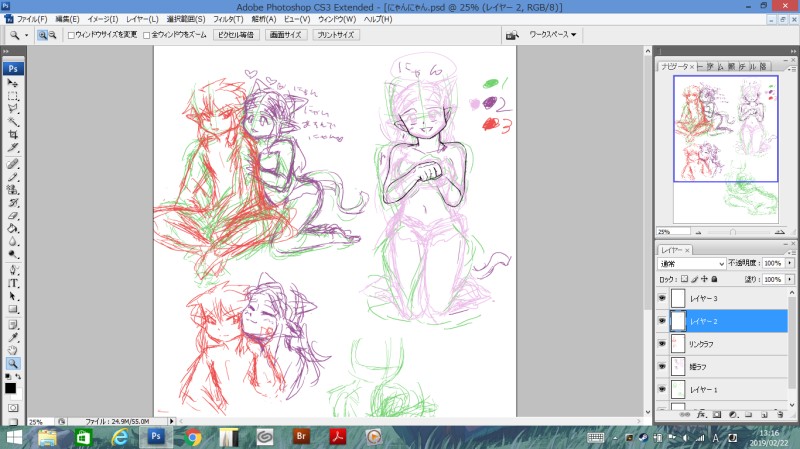Toggle visibility of 姫ラフ layer
The height and width of the screenshot is (449, 800).
pos(662,366)
